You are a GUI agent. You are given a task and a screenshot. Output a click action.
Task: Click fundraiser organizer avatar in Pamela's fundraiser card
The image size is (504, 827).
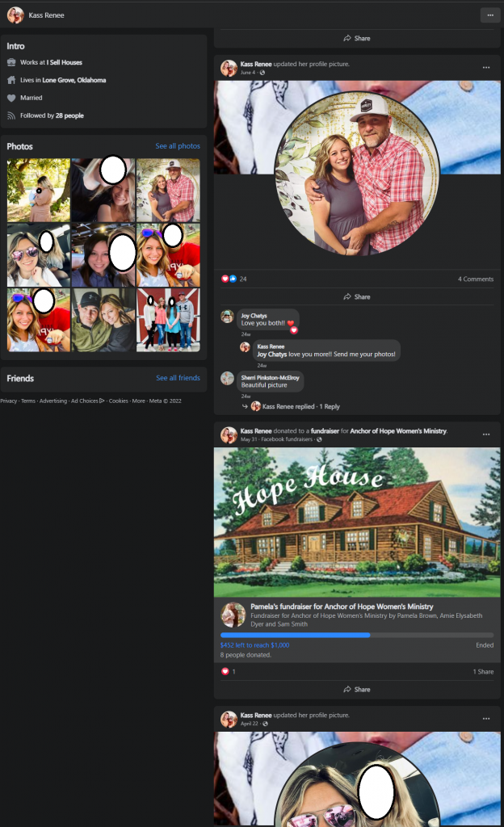(233, 615)
